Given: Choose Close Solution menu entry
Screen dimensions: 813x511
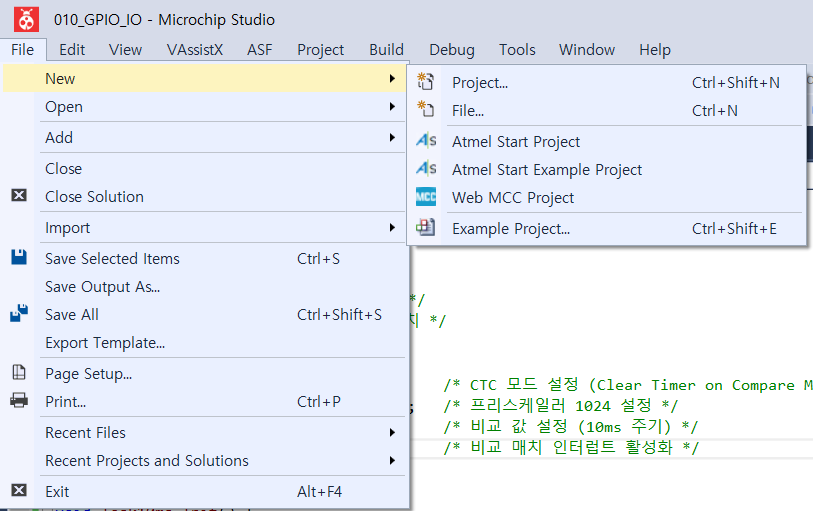Looking at the screenshot, I should [204, 196].
